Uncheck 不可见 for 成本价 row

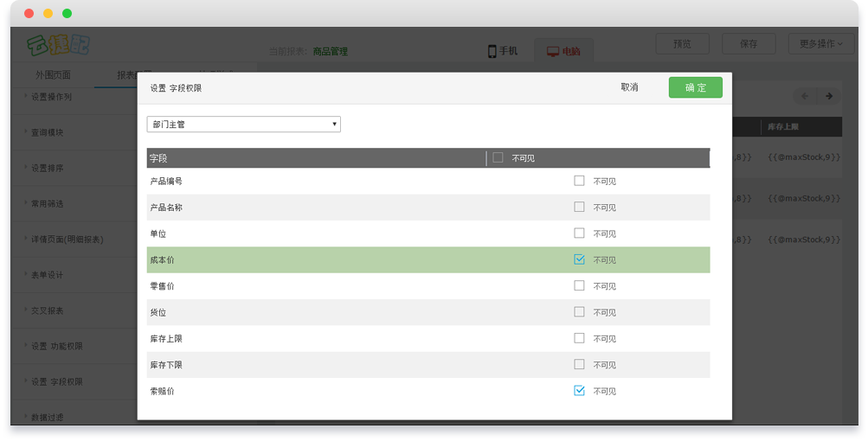(580, 259)
